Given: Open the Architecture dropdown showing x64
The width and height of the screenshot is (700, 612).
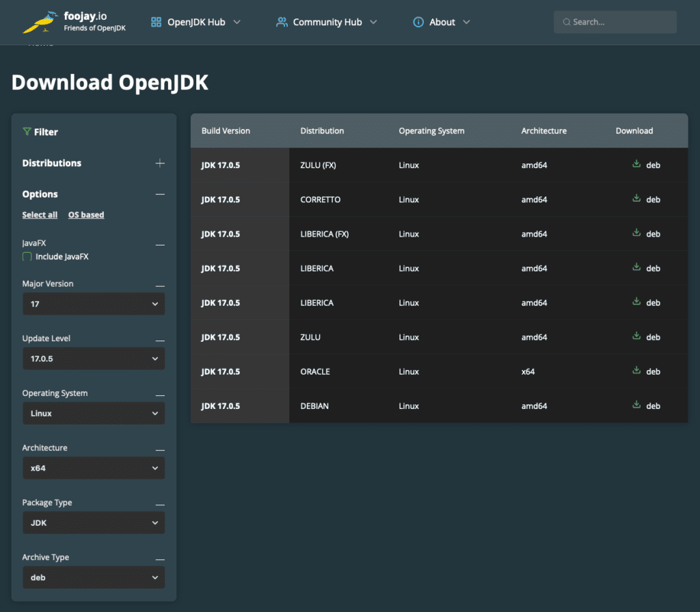Looking at the screenshot, I should pos(94,468).
